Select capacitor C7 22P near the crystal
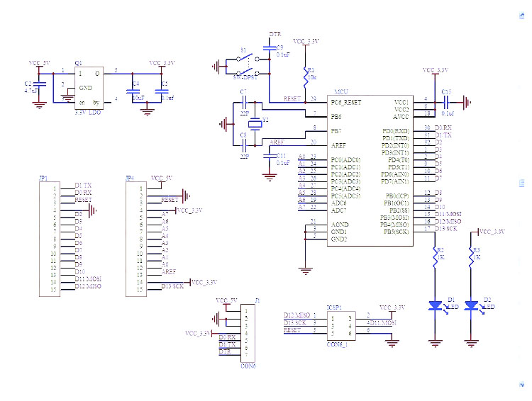The image size is (532, 401). 244,103
